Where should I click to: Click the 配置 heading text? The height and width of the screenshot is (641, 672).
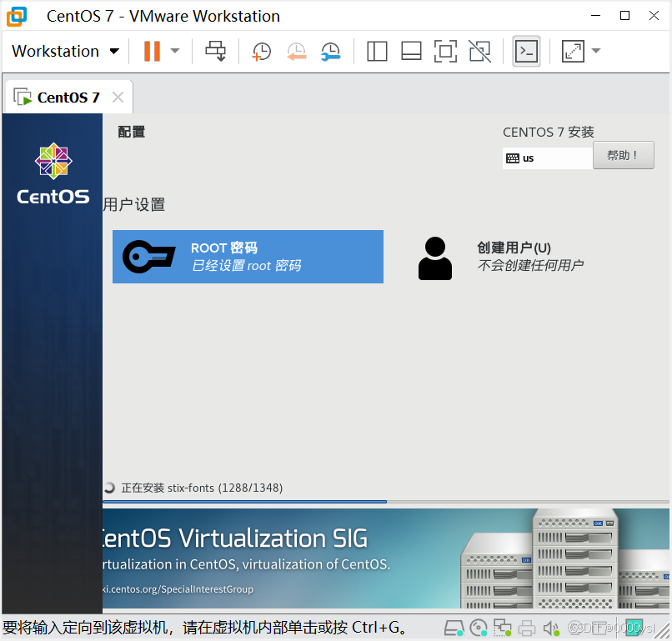132,132
